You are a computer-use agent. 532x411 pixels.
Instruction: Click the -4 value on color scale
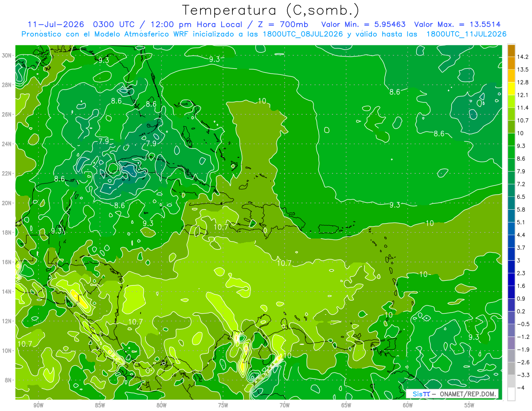[520, 388]
